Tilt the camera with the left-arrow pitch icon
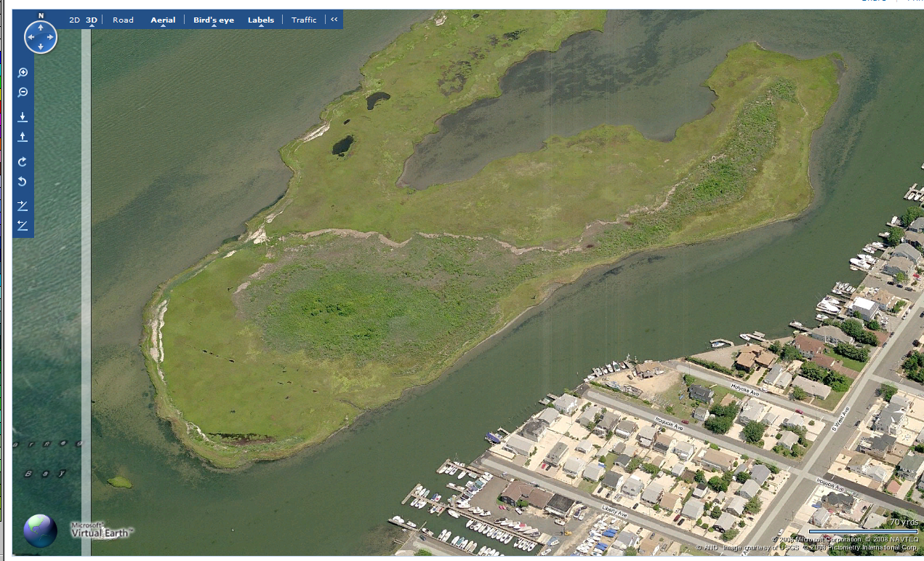Screen dimensions: 924x561 23,226
